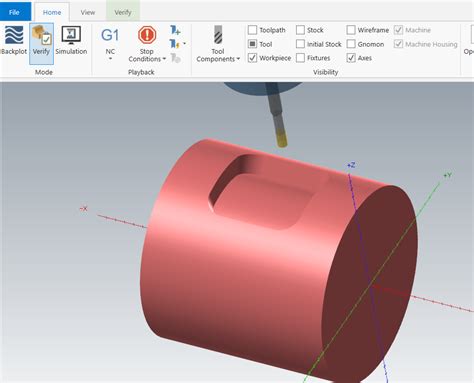Enable the Wireframe checkbox
Image resolution: width=474 pixels, height=383 pixels.
tap(351, 30)
